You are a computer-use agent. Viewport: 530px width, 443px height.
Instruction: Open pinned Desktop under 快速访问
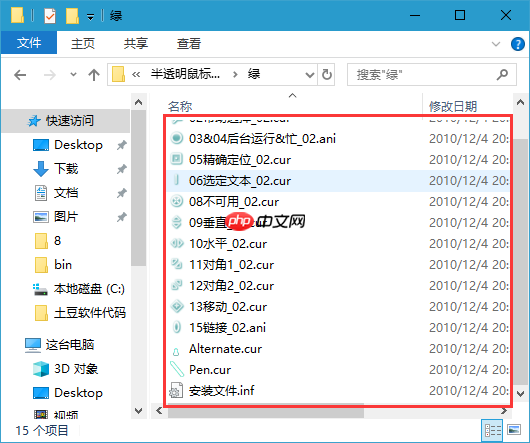78,145
